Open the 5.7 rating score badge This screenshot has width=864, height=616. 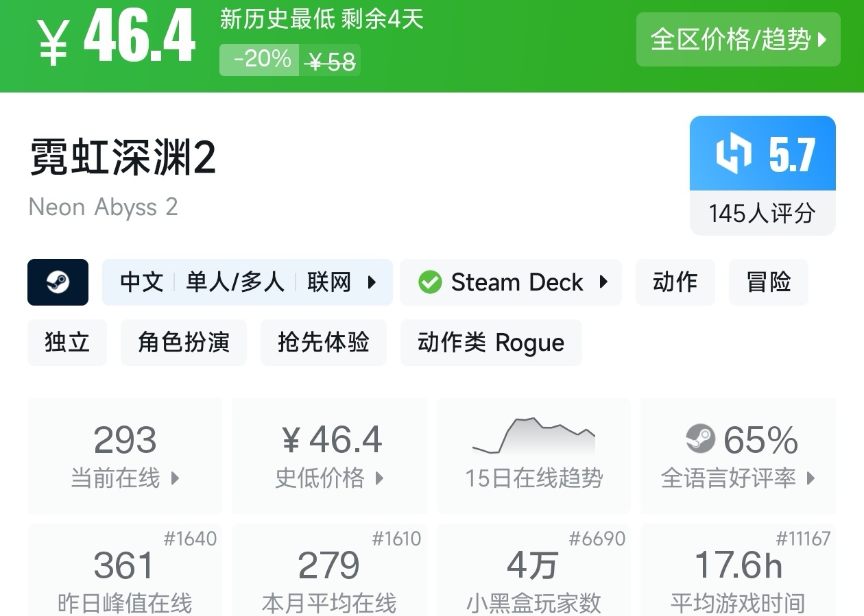tap(763, 153)
